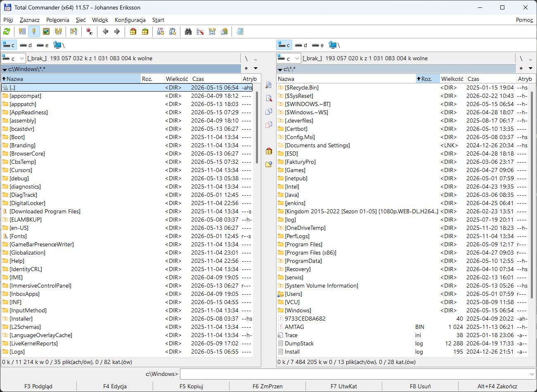Click the F6 ZmPrzen button
Screen dimensions: 537x392
(x=267, y=386)
